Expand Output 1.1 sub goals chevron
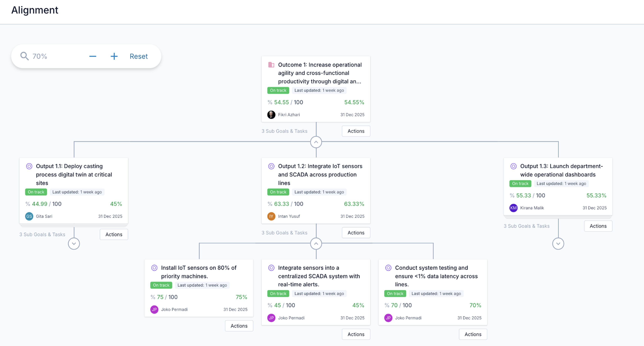644x346 pixels. pos(74,244)
